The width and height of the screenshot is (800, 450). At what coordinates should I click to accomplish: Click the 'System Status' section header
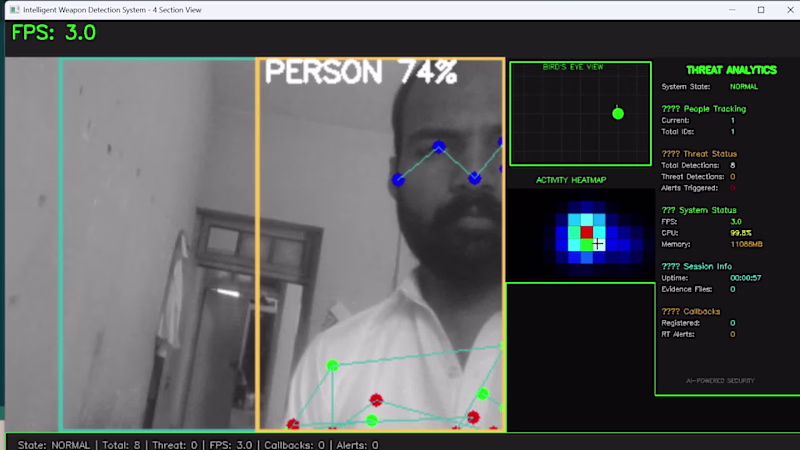(x=698, y=210)
